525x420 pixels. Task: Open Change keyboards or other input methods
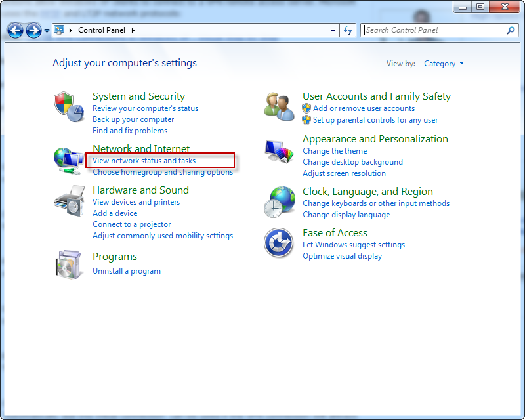[x=376, y=203]
